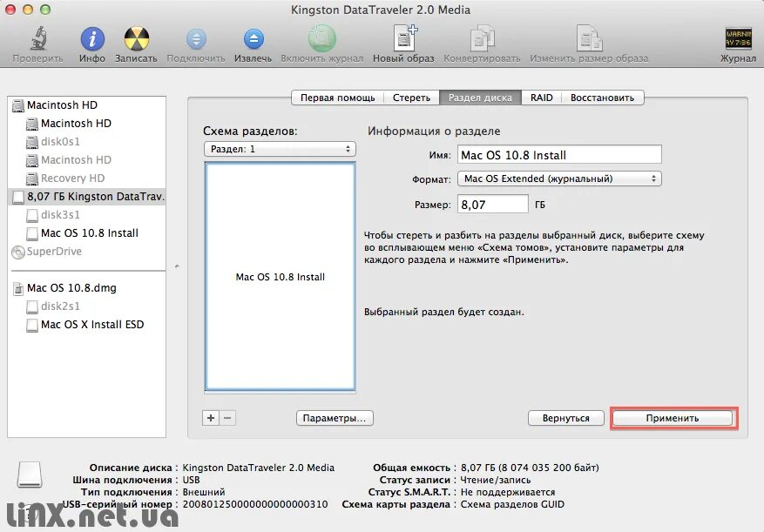The height and width of the screenshot is (532, 764).
Task: Open the Инфо toolbar icon
Action: click(x=92, y=38)
